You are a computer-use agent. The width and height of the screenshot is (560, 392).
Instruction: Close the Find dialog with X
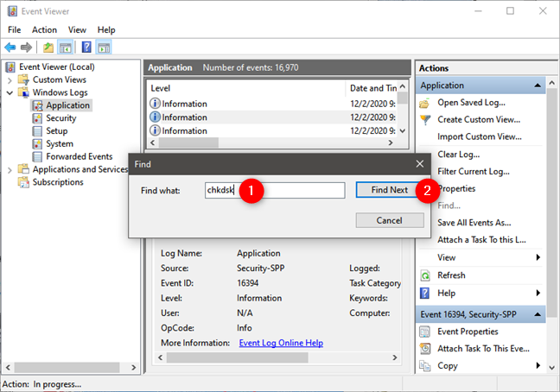click(x=420, y=164)
